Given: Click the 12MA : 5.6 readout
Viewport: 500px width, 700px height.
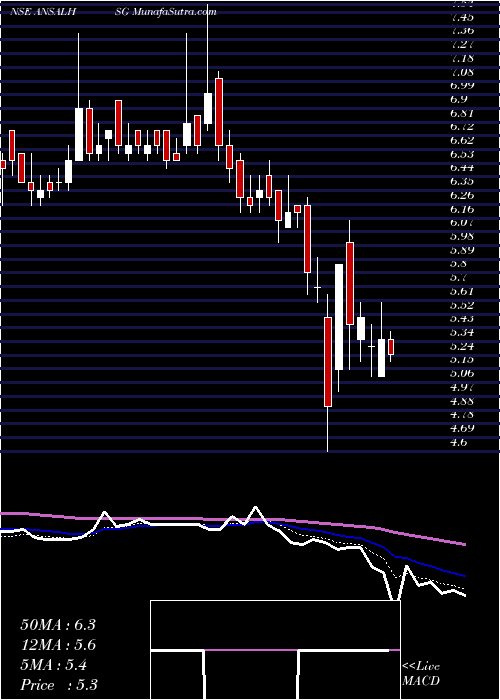Looking at the screenshot, I should click(x=58, y=645).
